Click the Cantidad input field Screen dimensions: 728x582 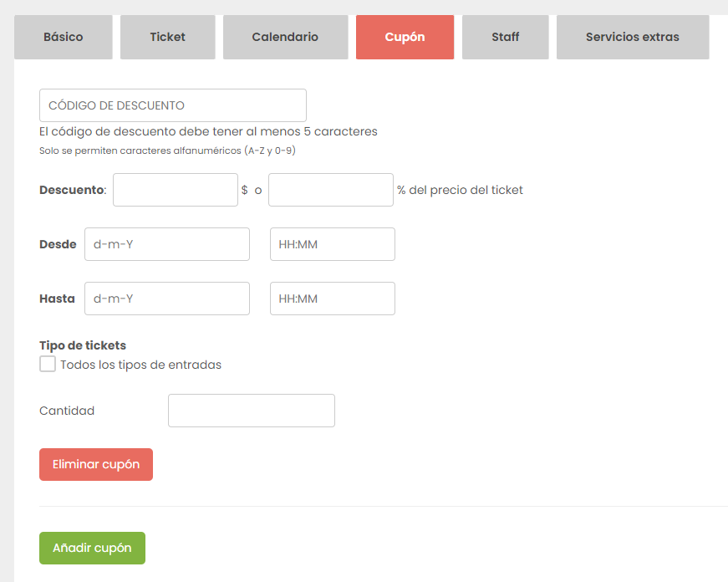point(252,411)
